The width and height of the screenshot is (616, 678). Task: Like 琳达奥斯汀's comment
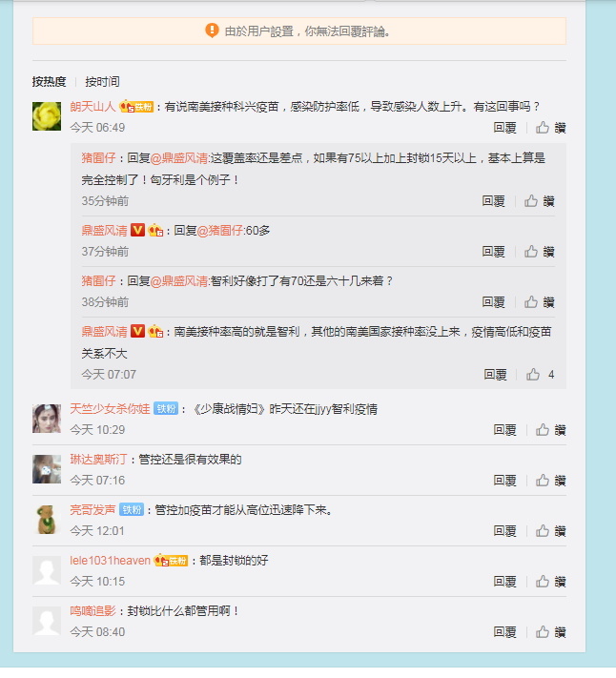pyautogui.click(x=551, y=481)
